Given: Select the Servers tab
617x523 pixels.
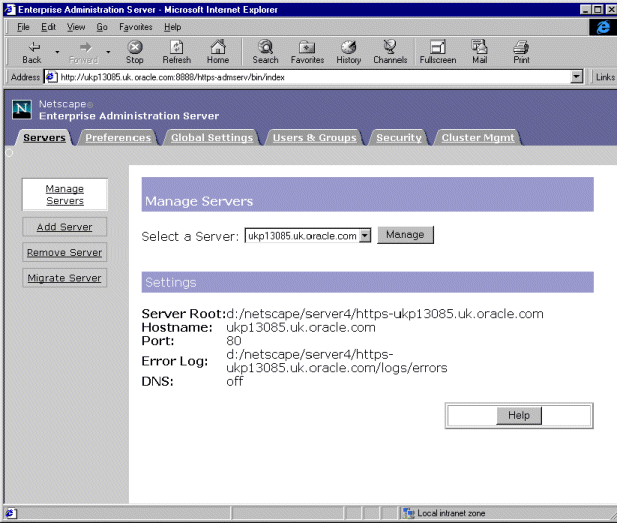Looking at the screenshot, I should pos(44,138).
